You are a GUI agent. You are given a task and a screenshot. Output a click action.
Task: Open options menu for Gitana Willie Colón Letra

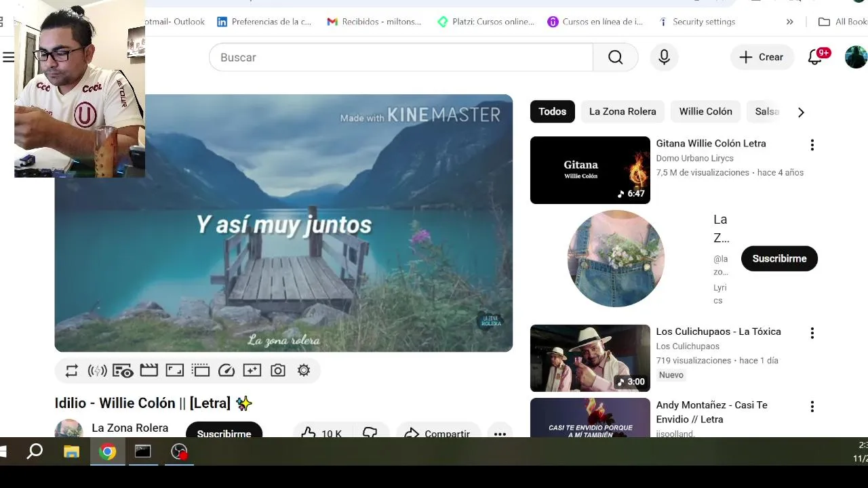812,145
